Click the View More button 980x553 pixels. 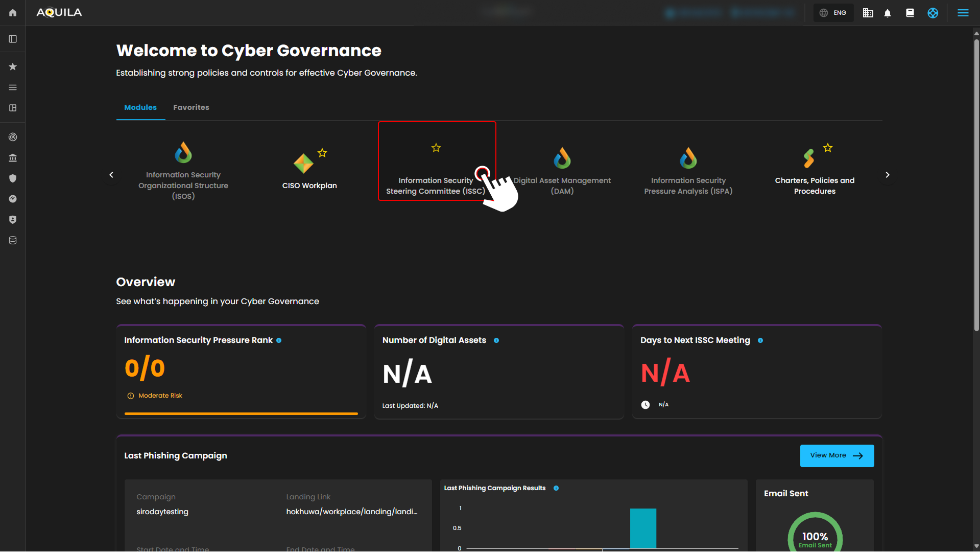[836, 455]
